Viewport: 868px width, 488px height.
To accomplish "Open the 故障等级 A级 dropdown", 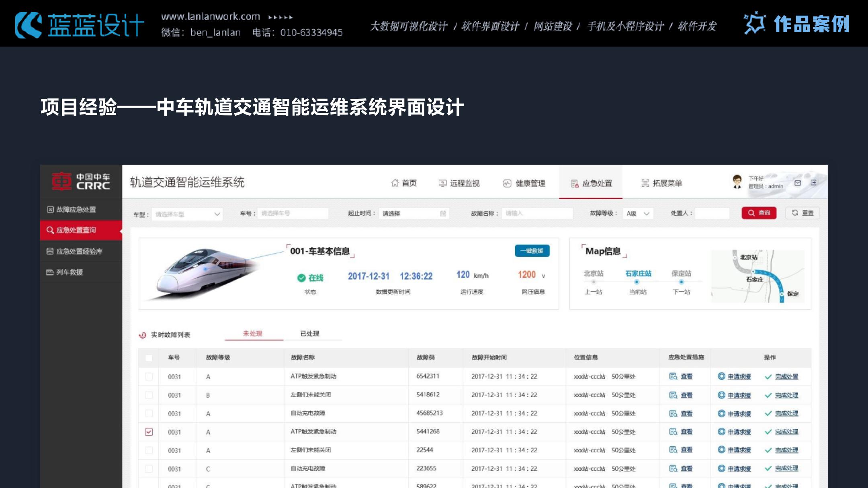I will [x=637, y=213].
